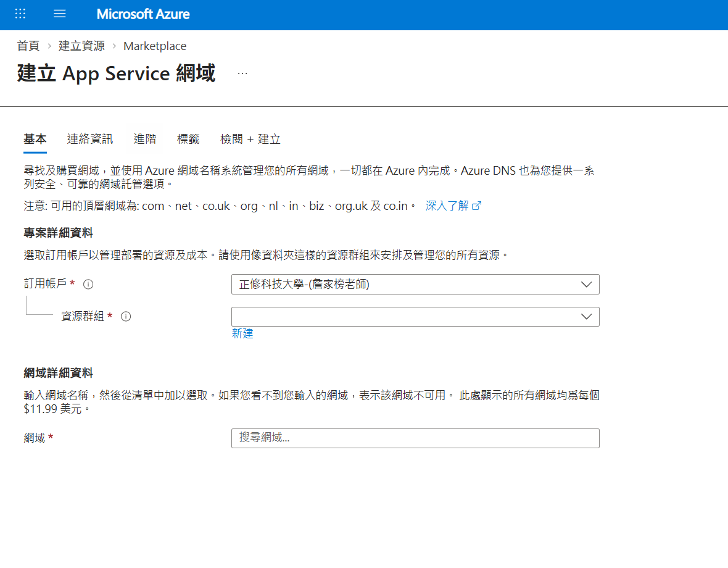Screen dimensions: 728x568
Task: Switch to the 進階 tab
Action: click(145, 139)
